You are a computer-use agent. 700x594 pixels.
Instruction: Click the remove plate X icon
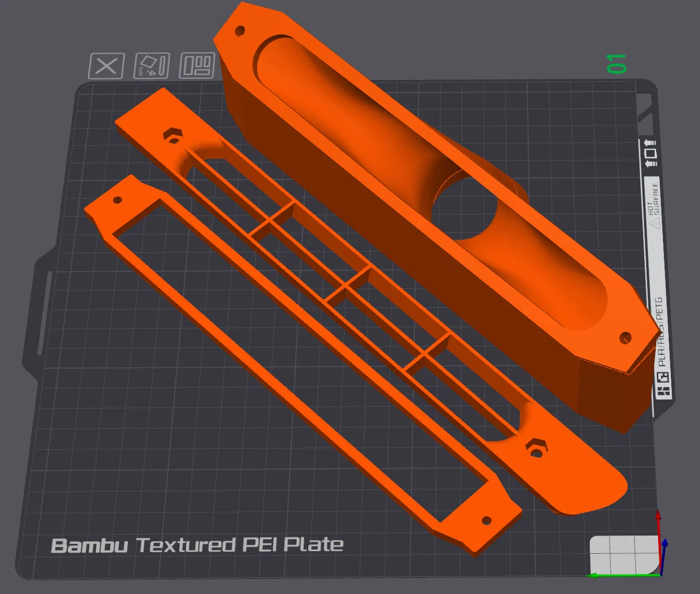pos(107,66)
